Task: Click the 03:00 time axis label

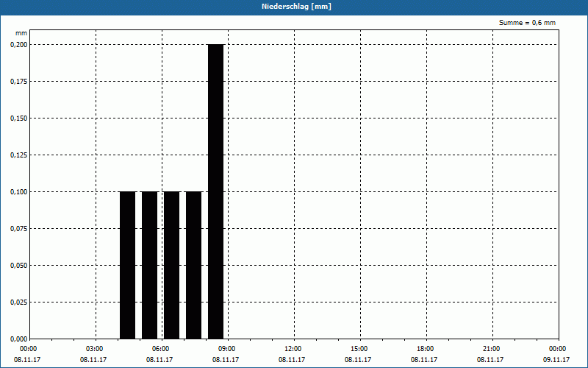Action: [94, 349]
